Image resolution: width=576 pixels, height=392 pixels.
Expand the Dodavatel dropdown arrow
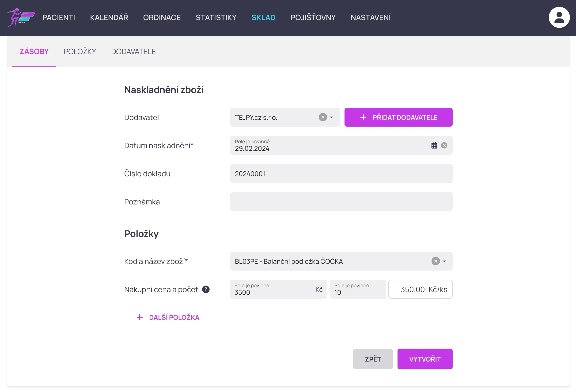click(331, 117)
